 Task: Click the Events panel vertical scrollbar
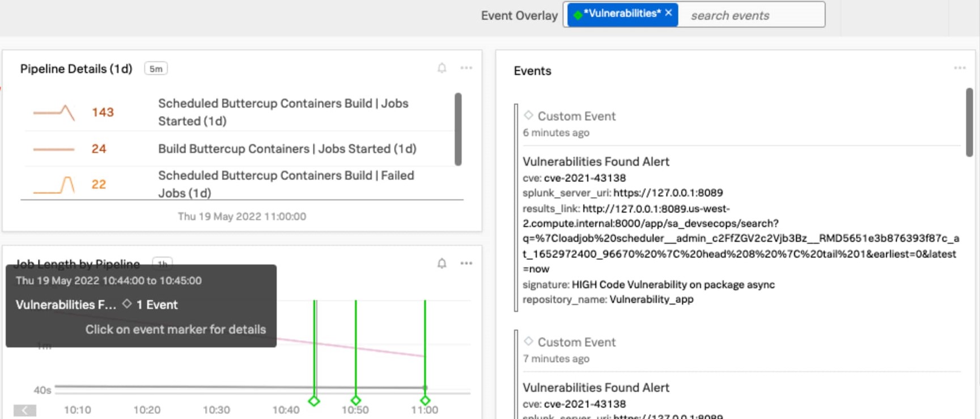(x=969, y=122)
